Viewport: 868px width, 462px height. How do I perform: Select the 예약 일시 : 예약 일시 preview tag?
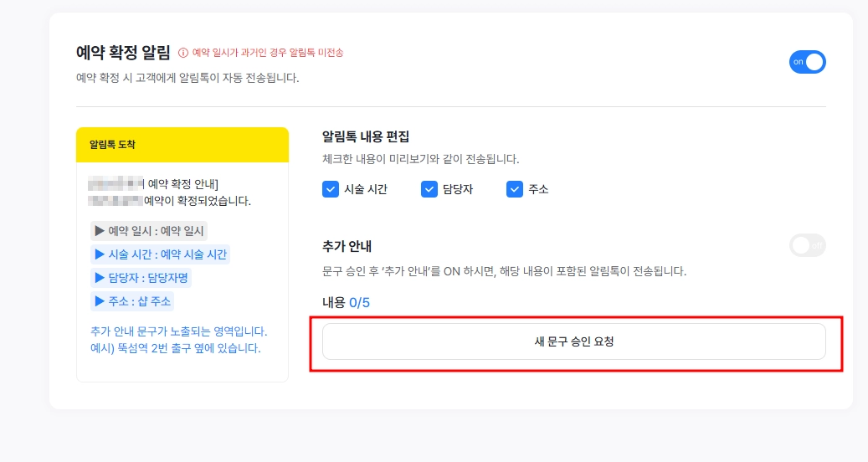pyautogui.click(x=149, y=231)
